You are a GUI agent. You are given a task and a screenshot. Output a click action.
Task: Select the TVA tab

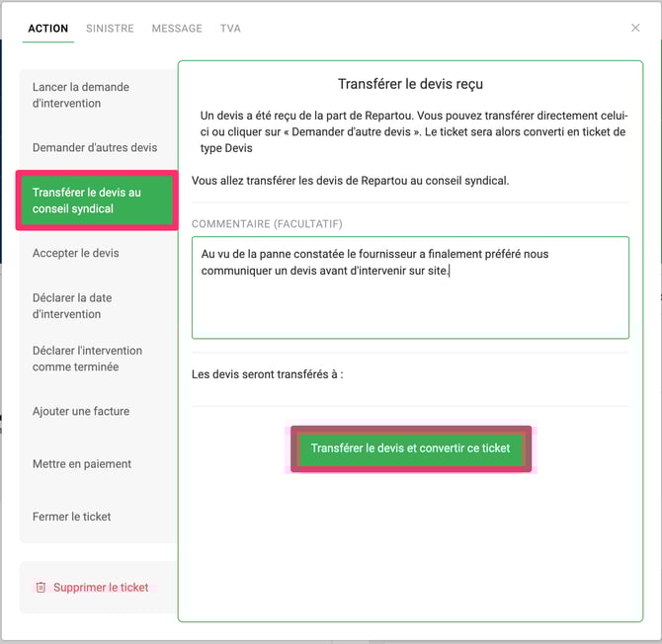coord(230,29)
